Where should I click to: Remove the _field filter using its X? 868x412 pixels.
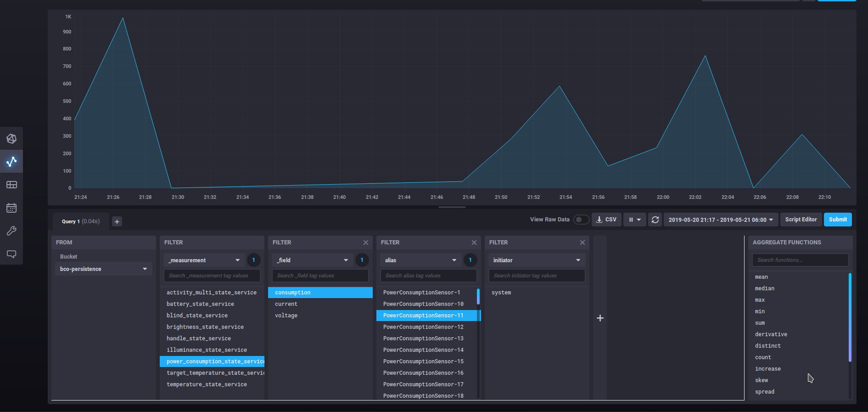click(366, 243)
